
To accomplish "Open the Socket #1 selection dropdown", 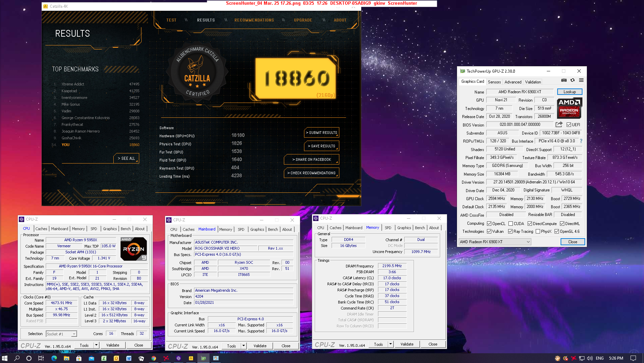I will [x=62, y=334].
